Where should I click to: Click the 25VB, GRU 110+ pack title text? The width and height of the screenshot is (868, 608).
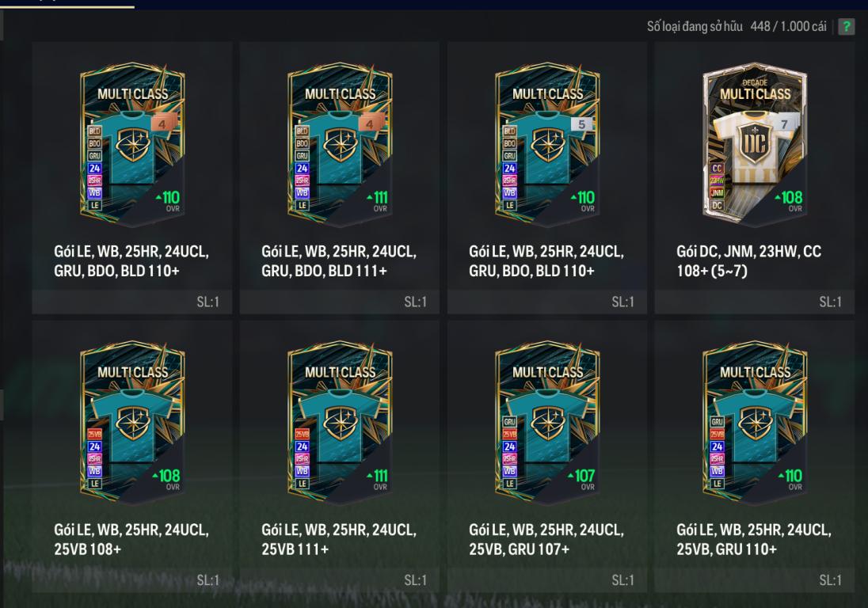(x=754, y=539)
